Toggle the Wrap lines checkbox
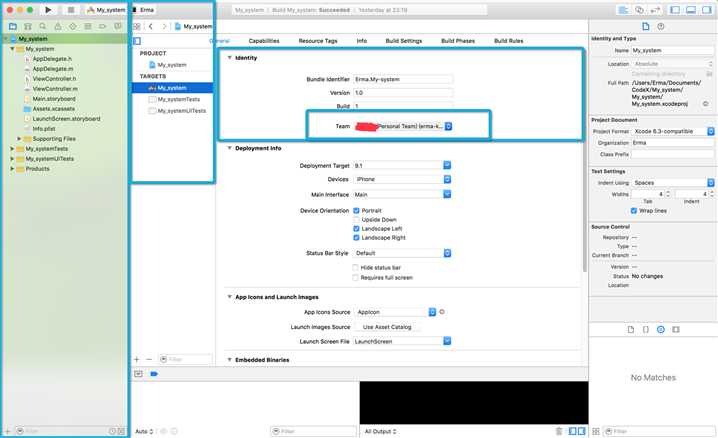 [x=634, y=211]
